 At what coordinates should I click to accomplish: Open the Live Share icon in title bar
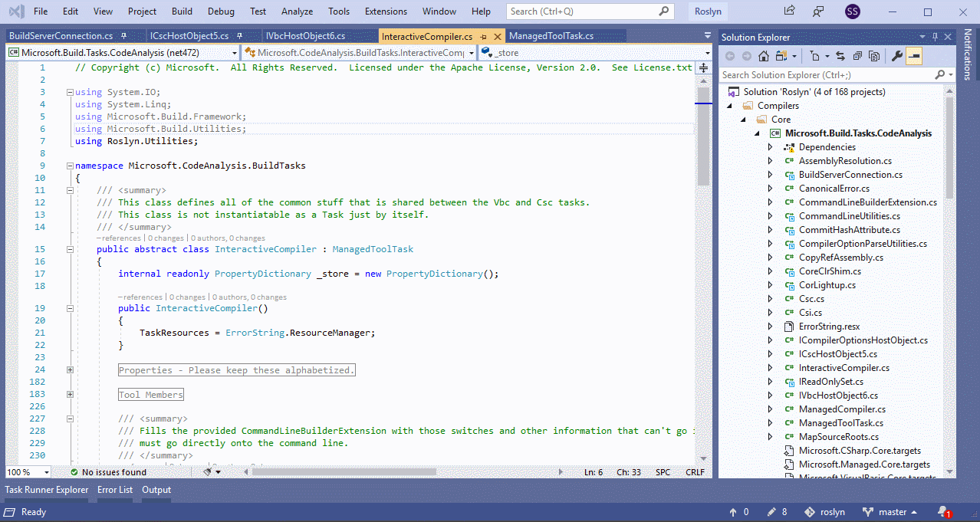(789, 11)
